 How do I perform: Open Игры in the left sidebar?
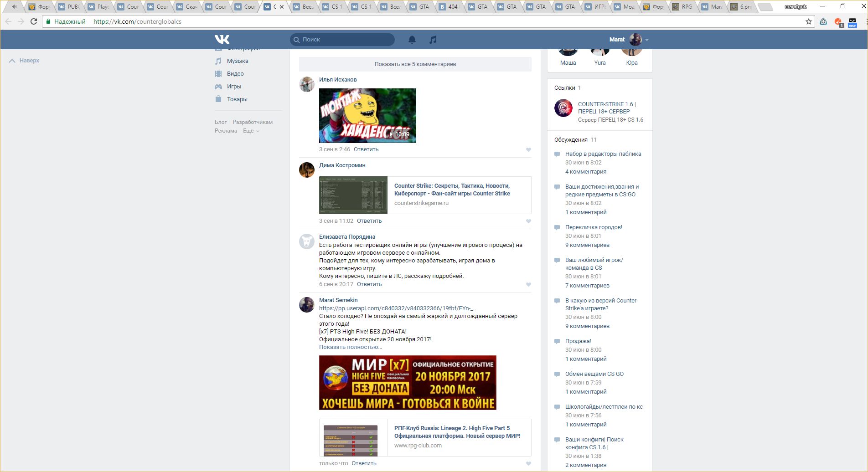tap(234, 87)
